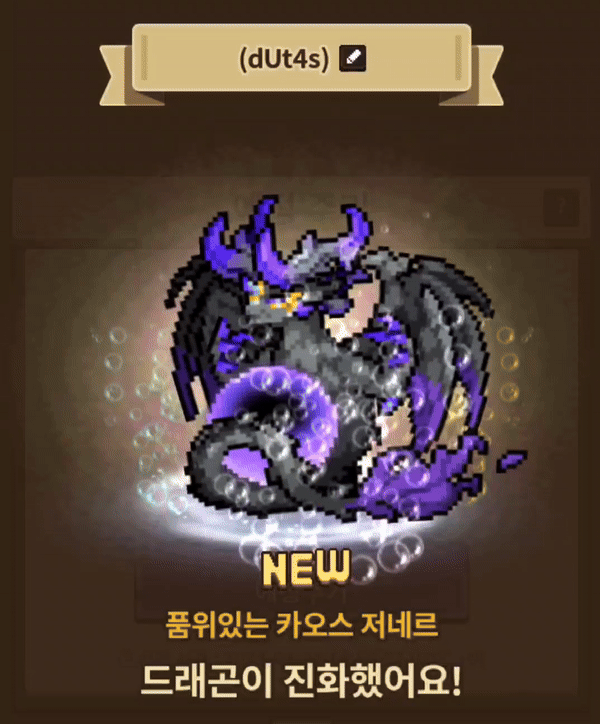Select the (dUt4s) nickname text
The width and height of the screenshot is (600, 724).
tap(284, 59)
